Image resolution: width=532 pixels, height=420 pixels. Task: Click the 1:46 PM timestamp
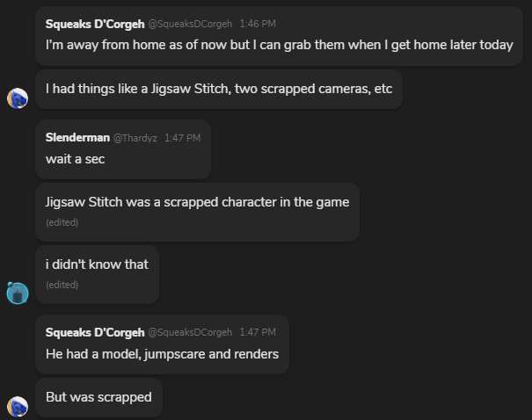[258, 24]
